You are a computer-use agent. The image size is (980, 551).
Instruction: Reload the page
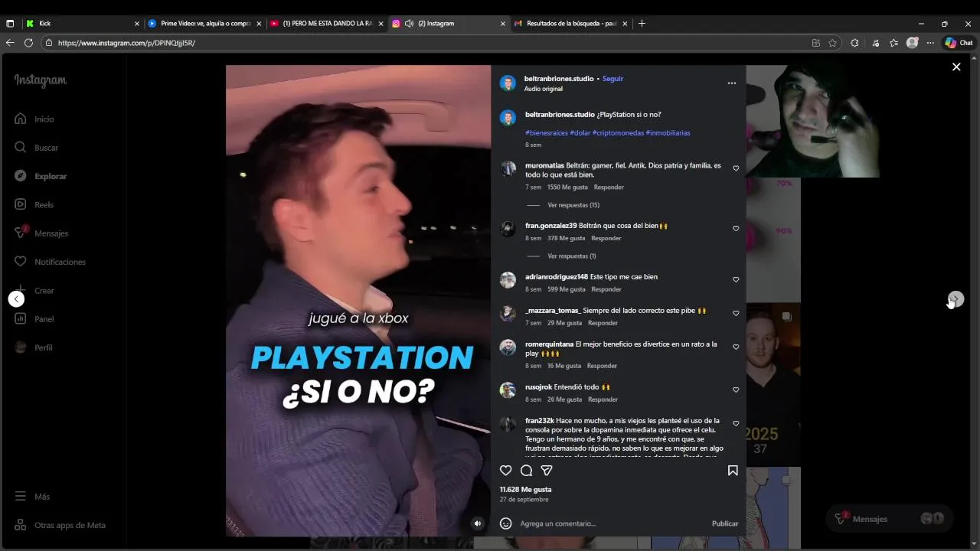click(x=29, y=43)
